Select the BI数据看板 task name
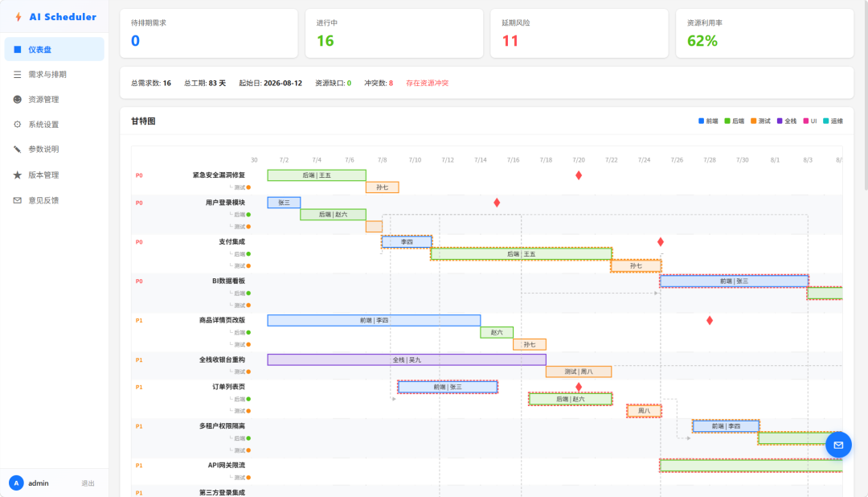Viewport: 868px width, 497px height. click(x=228, y=281)
